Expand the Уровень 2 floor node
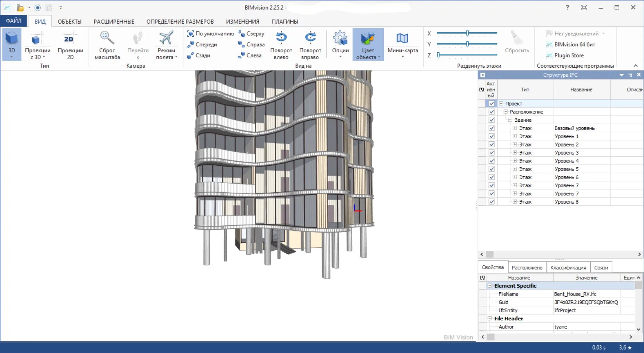This screenshot has width=644, height=353. pos(515,144)
